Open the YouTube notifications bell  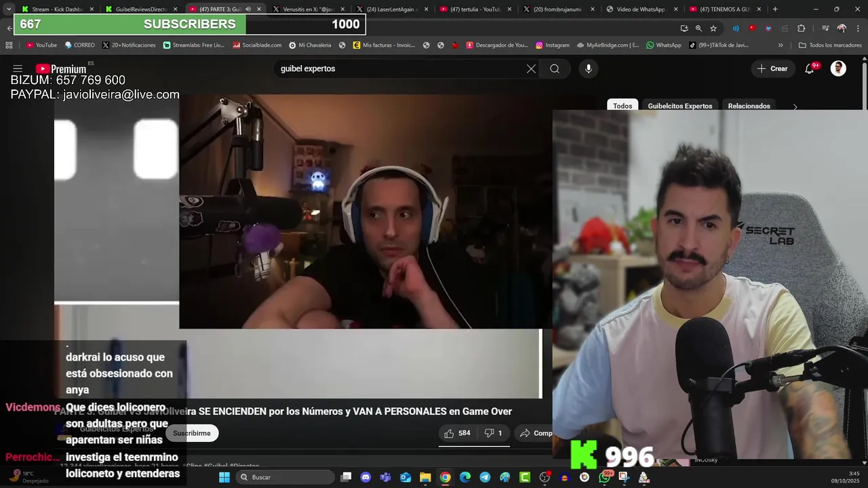click(810, 68)
